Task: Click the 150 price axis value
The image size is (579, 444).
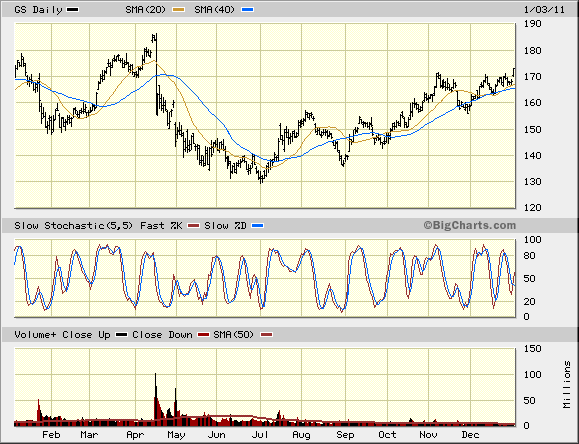Action: 532,129
